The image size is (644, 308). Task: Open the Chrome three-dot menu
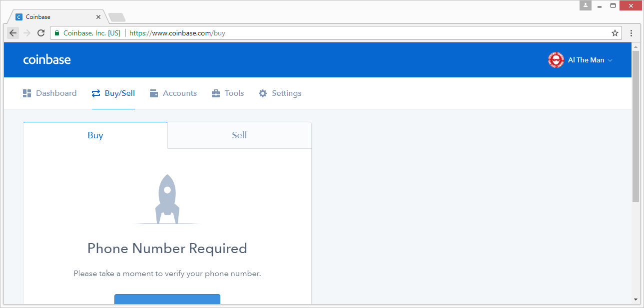(632, 33)
